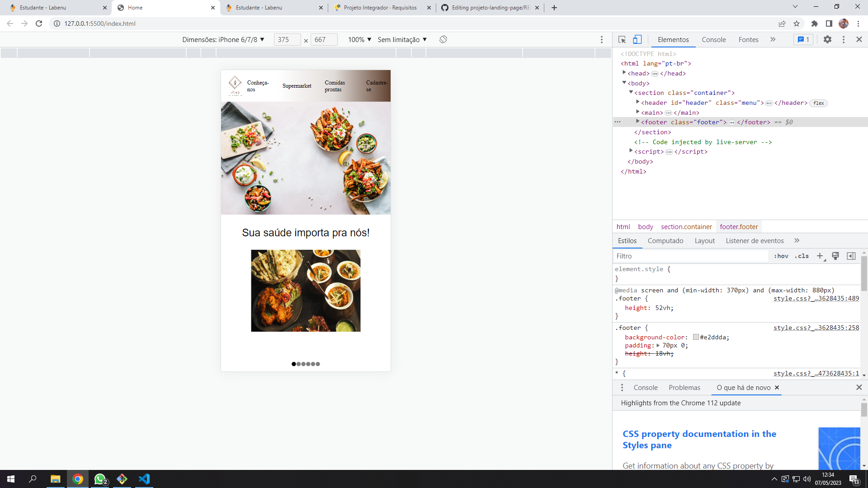
Task: Toggle the device toolbar icon
Action: [637, 40]
